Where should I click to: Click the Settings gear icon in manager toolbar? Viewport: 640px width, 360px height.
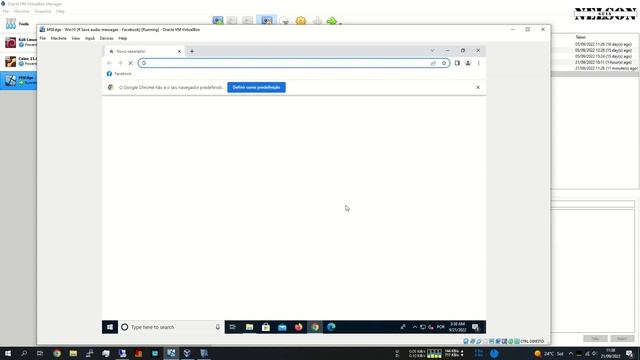[x=301, y=20]
